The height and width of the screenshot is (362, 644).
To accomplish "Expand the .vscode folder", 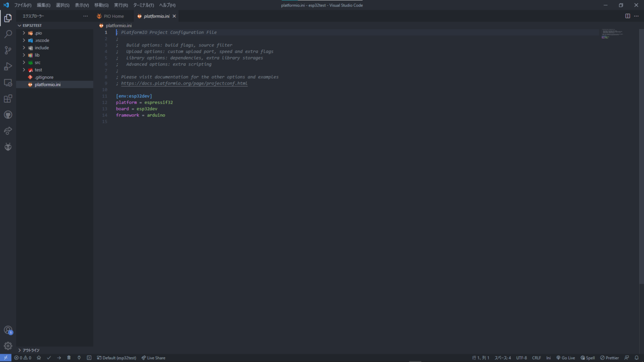I will tap(24, 40).
